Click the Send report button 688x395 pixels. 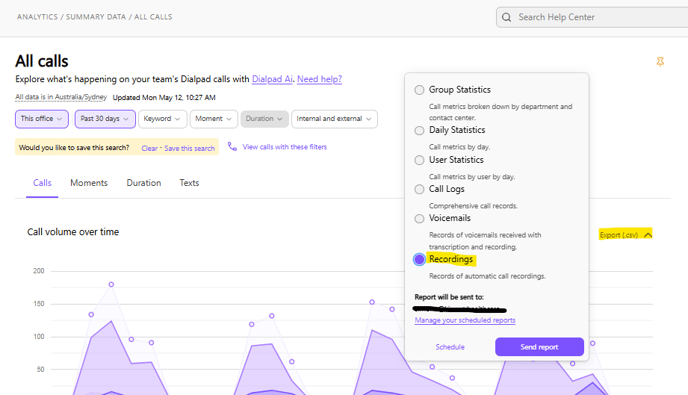coord(539,347)
